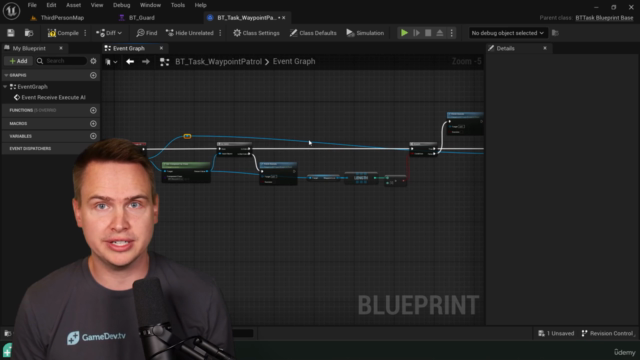This screenshot has width=640, height=360.
Task: Click the graph breadcrumb blueprint icon
Action: point(164,62)
